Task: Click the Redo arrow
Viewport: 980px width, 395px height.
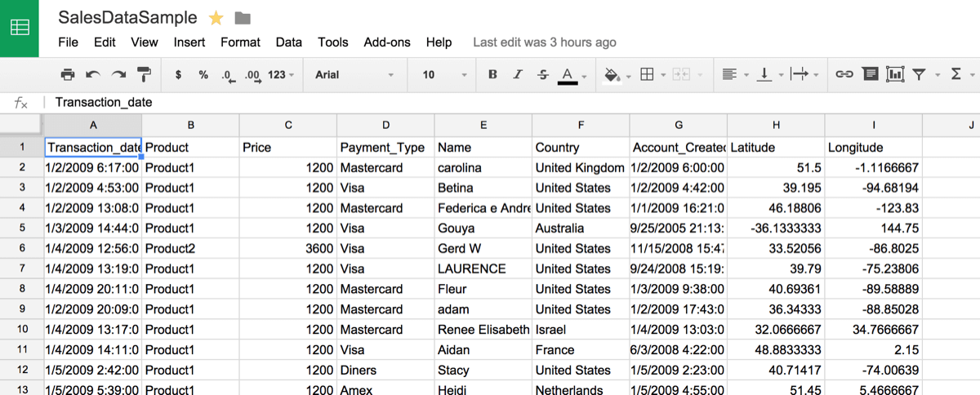Action: tap(118, 74)
